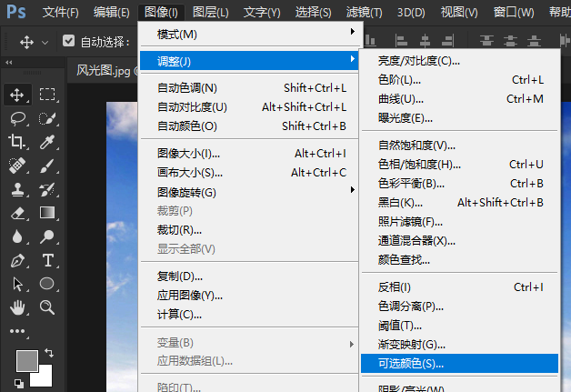Choose 自动色调(N) menu item
The height and width of the screenshot is (392, 571).
(x=249, y=88)
